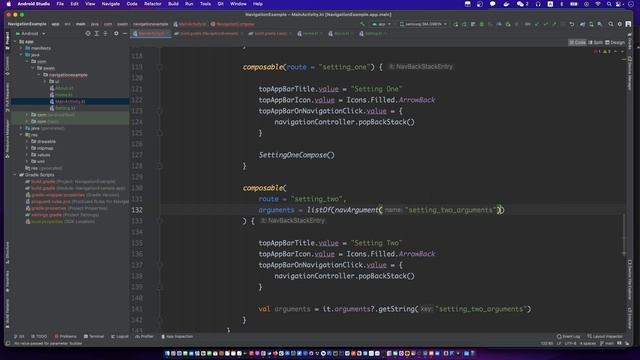Expand the drawable folder

27,142
